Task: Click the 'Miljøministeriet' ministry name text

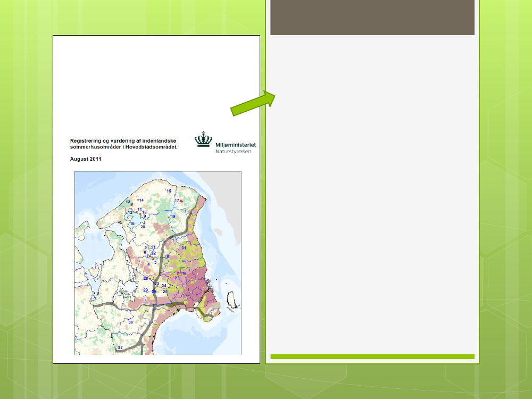Action: 236,145
